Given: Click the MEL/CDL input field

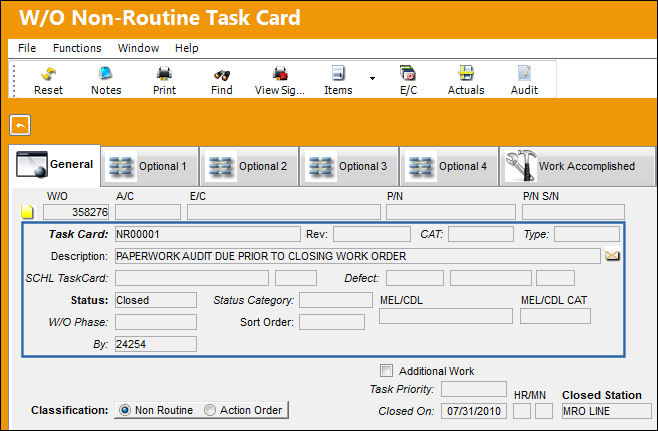Looking at the screenshot, I should pos(446,316).
